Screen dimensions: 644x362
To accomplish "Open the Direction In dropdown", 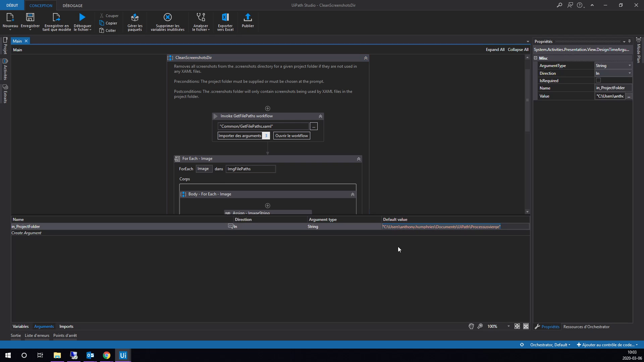I will point(630,73).
